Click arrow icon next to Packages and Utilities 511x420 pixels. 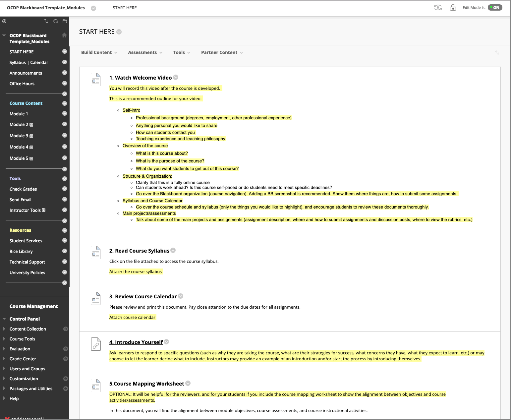tap(66, 389)
